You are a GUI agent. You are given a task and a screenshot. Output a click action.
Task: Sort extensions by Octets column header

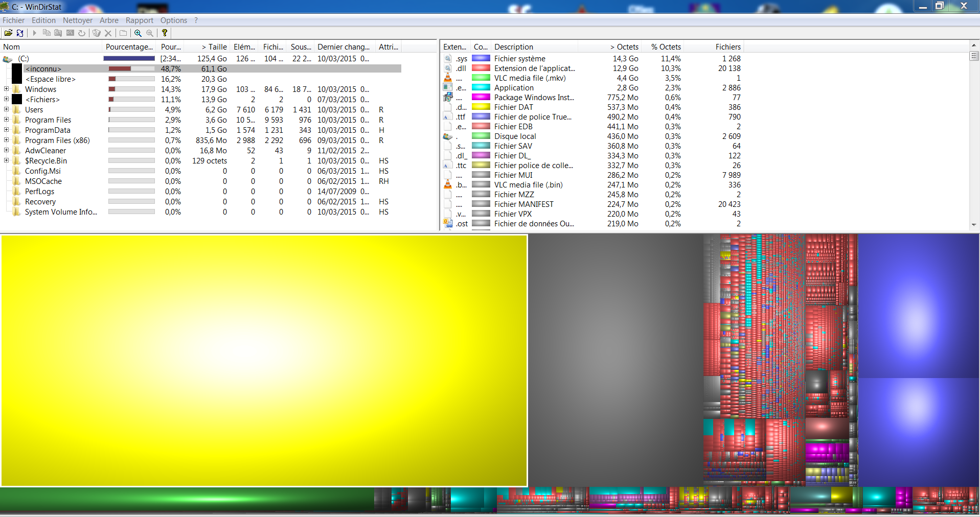609,47
